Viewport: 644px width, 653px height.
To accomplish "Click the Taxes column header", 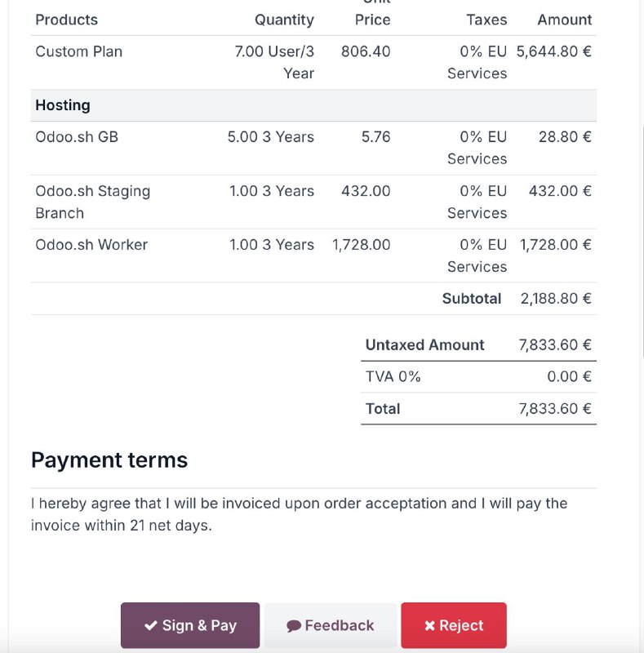I will click(x=486, y=20).
